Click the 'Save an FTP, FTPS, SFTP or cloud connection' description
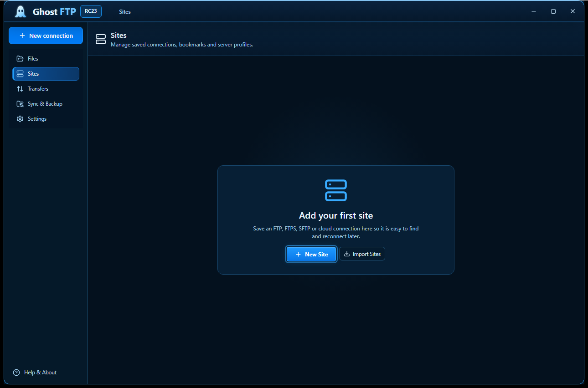This screenshot has width=588, height=388. tap(336, 232)
